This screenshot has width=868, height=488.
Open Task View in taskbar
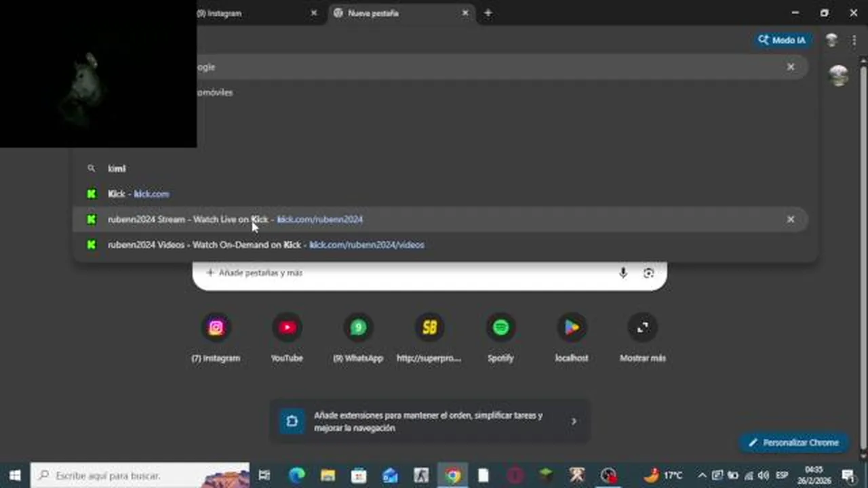click(264, 476)
